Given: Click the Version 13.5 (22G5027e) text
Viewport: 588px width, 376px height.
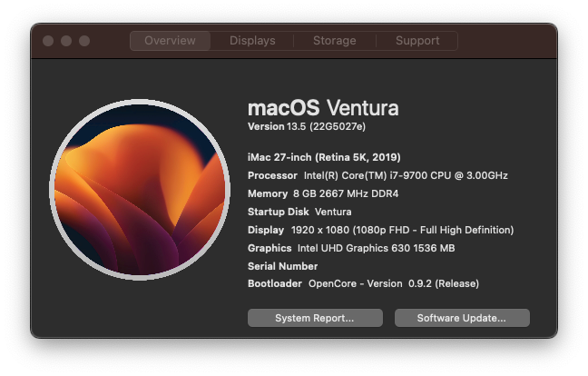Looking at the screenshot, I should (x=307, y=126).
